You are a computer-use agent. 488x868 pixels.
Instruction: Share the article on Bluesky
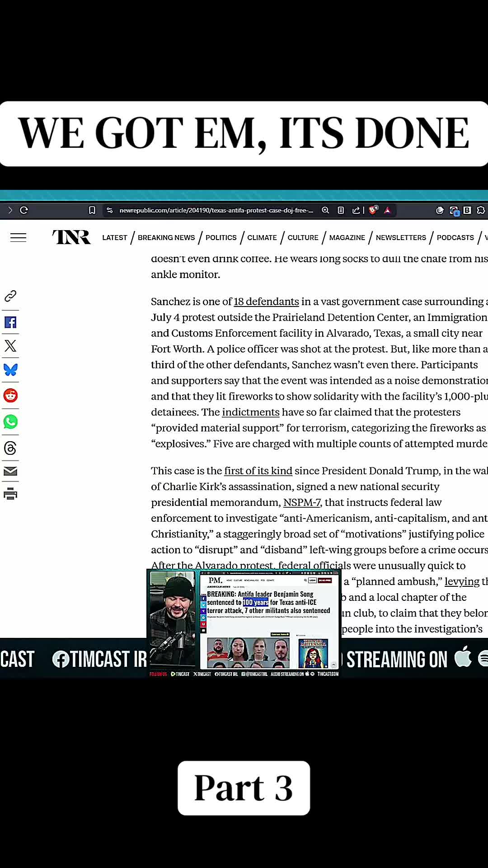10,370
